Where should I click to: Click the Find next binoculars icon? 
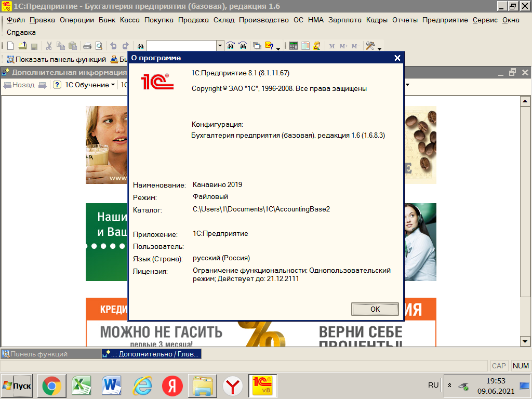tap(231, 46)
